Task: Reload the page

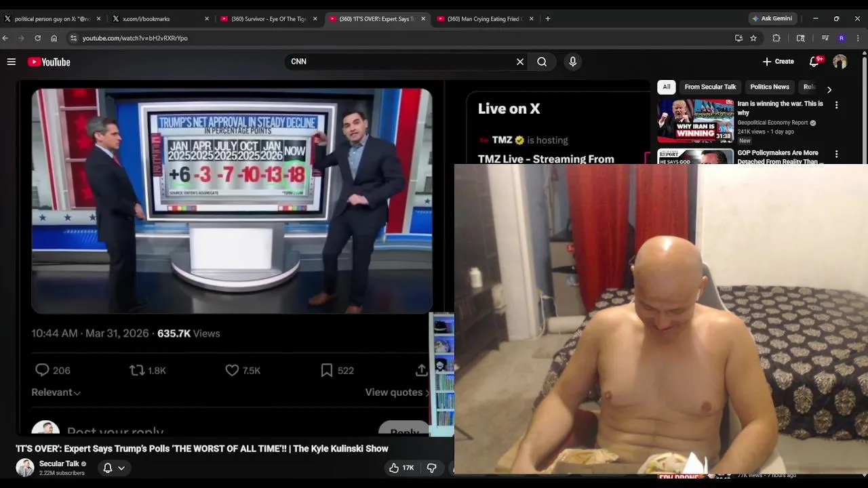Action: (38, 38)
